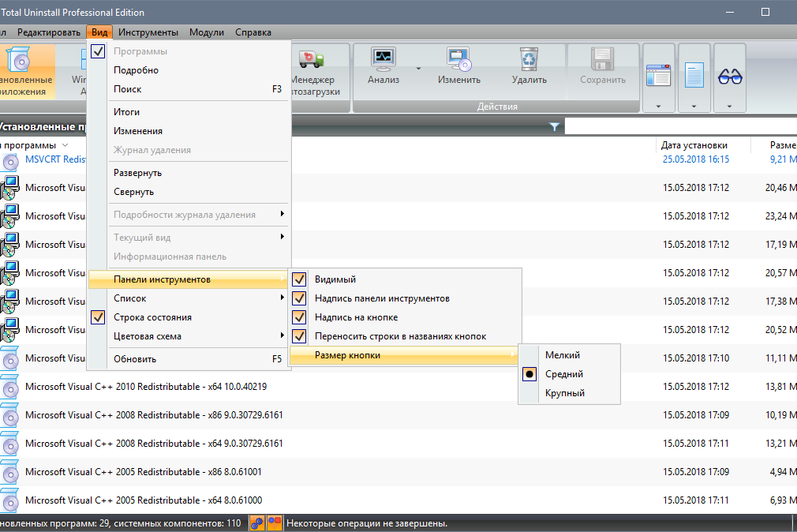The height and width of the screenshot is (532, 797).
Task: Open dropdown under the document page icon
Action: pos(694,107)
